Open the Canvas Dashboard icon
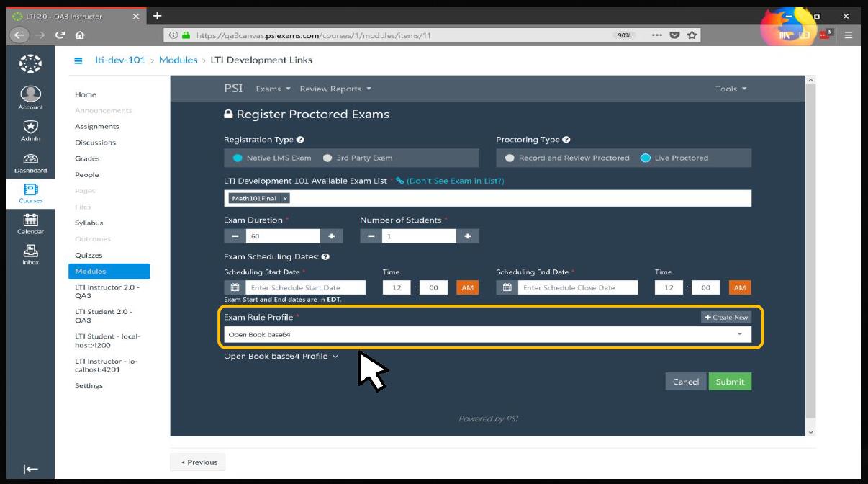868x484 pixels. (x=30, y=159)
